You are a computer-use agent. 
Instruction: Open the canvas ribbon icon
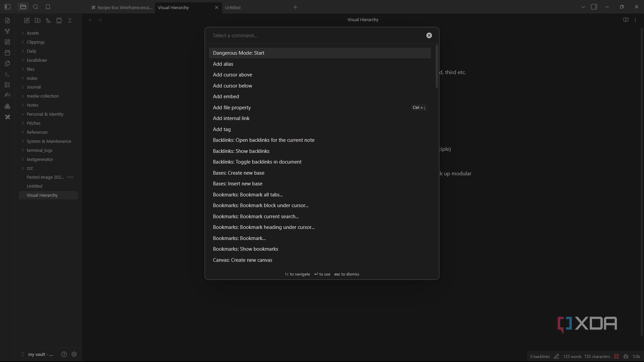(7, 42)
